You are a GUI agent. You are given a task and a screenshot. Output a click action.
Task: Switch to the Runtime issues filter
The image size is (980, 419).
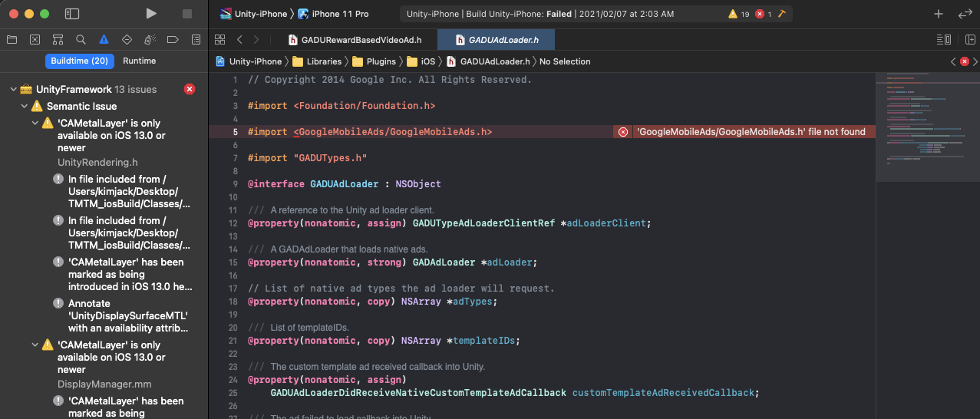[139, 61]
